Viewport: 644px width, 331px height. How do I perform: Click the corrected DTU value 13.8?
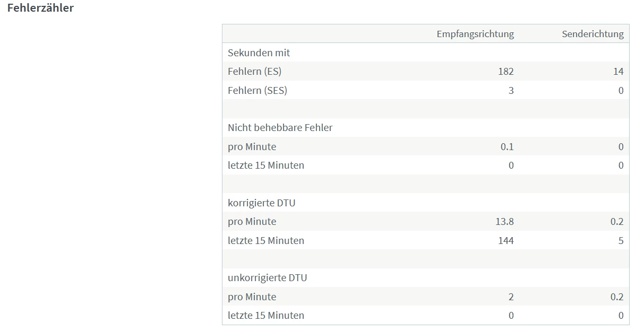[x=504, y=222]
